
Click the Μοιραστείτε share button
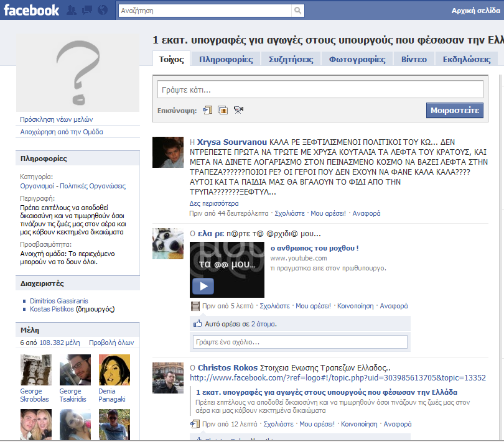(455, 110)
